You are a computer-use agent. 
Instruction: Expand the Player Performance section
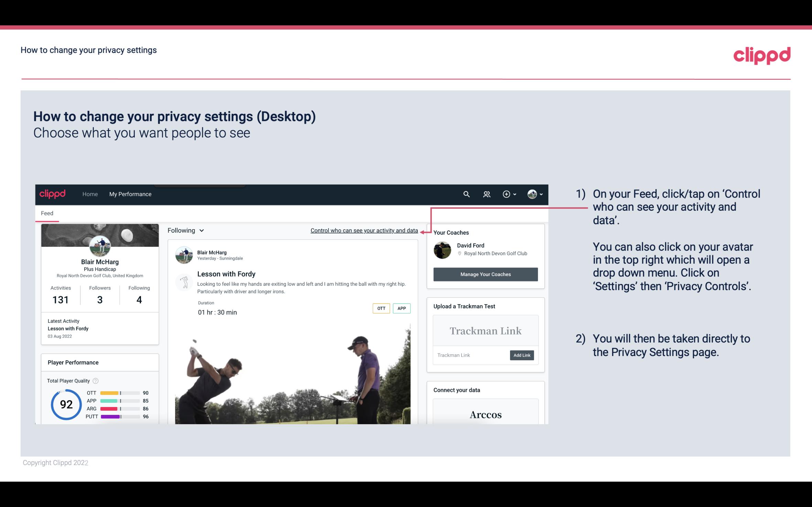73,362
